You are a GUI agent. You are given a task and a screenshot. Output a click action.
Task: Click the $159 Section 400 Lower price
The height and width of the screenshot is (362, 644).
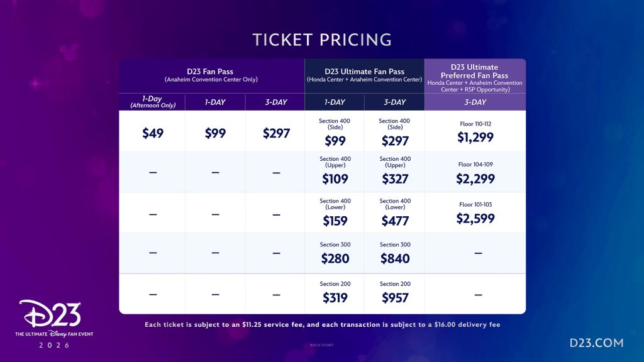click(x=335, y=221)
